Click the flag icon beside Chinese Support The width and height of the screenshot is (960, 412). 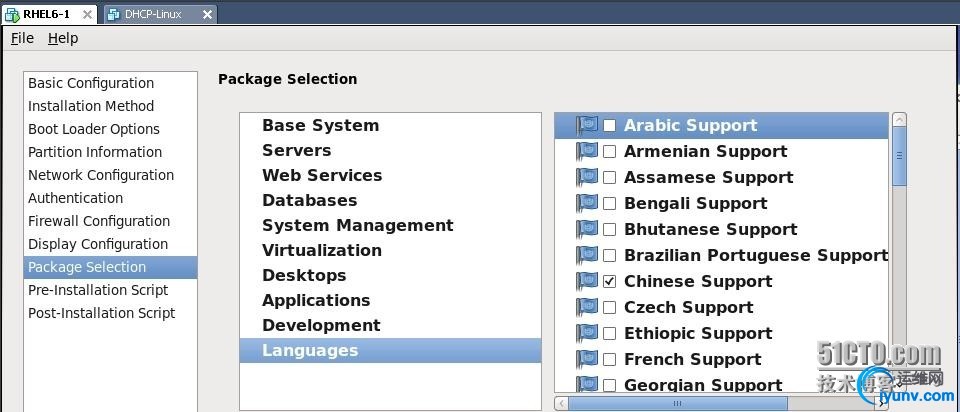click(x=587, y=281)
